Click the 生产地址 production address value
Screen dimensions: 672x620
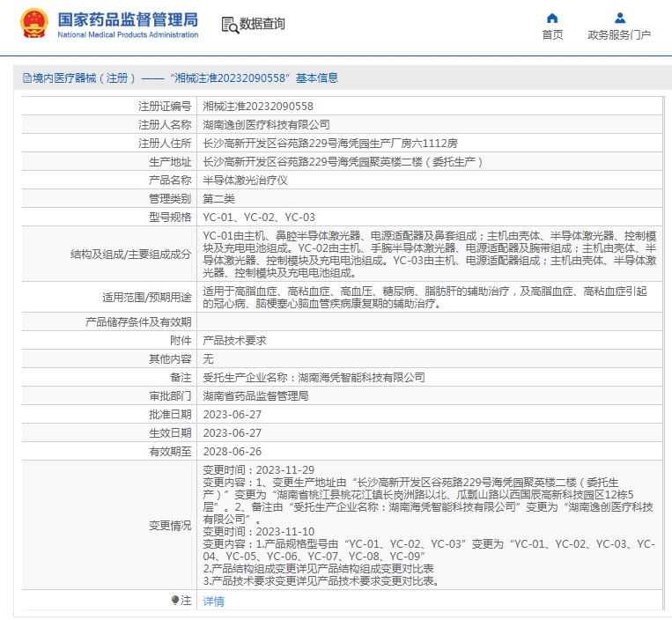pyautogui.click(x=343, y=162)
